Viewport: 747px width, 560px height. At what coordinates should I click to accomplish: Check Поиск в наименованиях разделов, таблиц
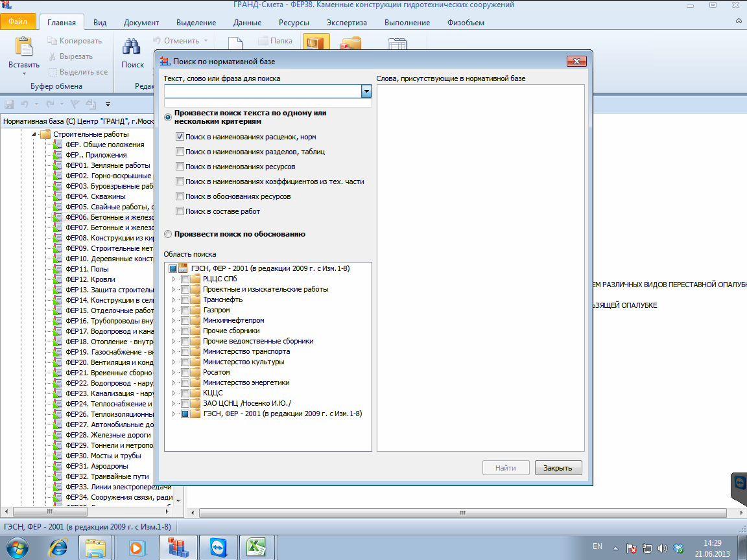(x=180, y=152)
